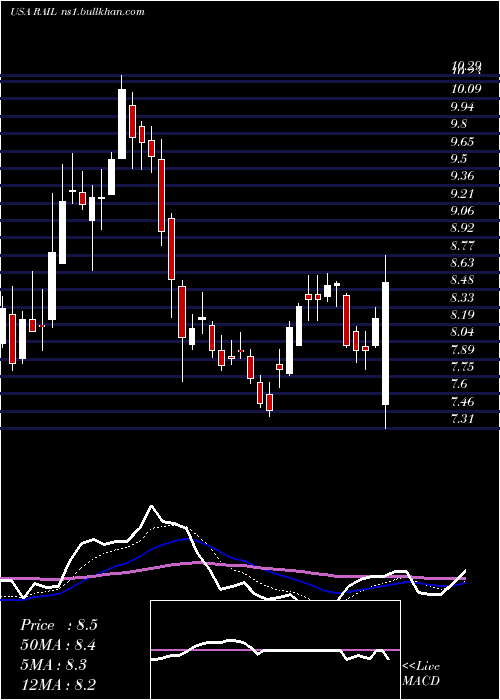This screenshot has width=500, height=700.
Task: Click the '12MA : 8.2' readout
Action: pyautogui.click(x=58, y=685)
